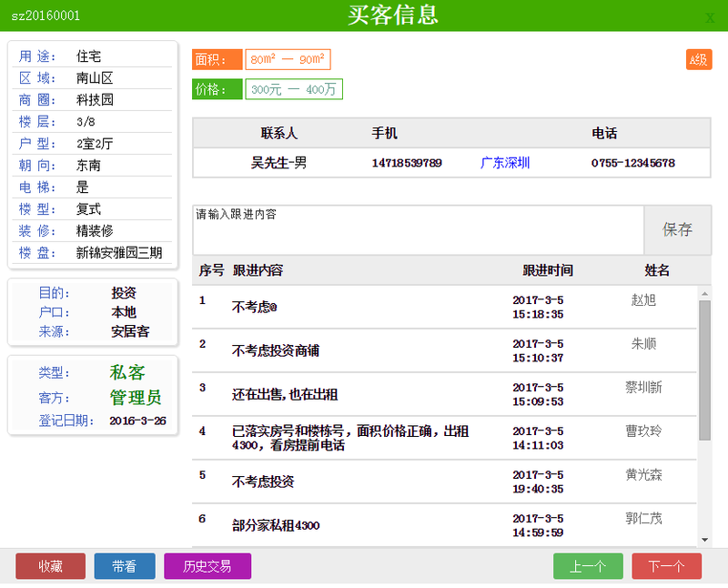Click the 客方 value 管理员
Screen dimensions: 728x588
pyautogui.click(x=136, y=398)
